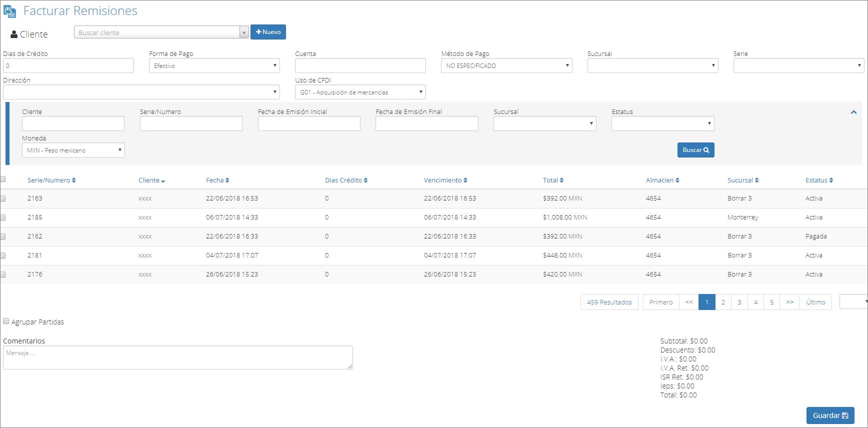The width and height of the screenshot is (868, 428).
Task: Click the Buscar search button
Action: 696,150
